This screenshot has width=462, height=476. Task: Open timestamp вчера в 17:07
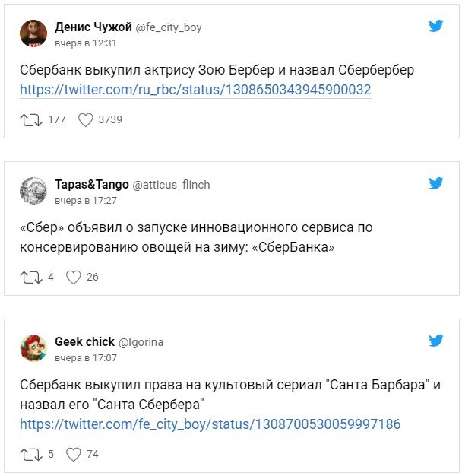click(85, 357)
